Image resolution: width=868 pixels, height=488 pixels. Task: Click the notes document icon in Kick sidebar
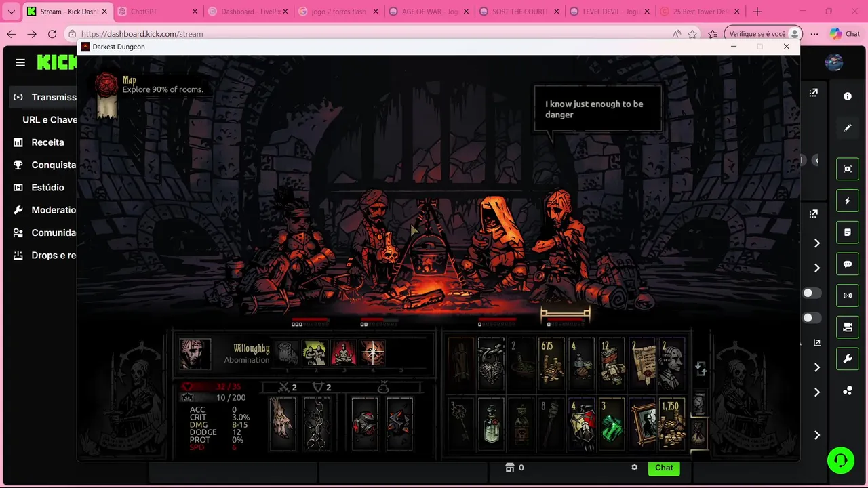[x=847, y=232]
